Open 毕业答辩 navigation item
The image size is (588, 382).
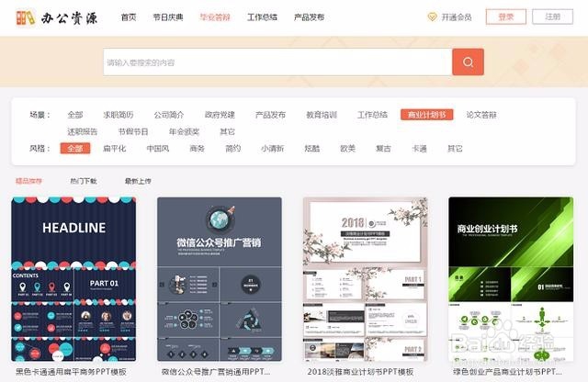point(215,17)
